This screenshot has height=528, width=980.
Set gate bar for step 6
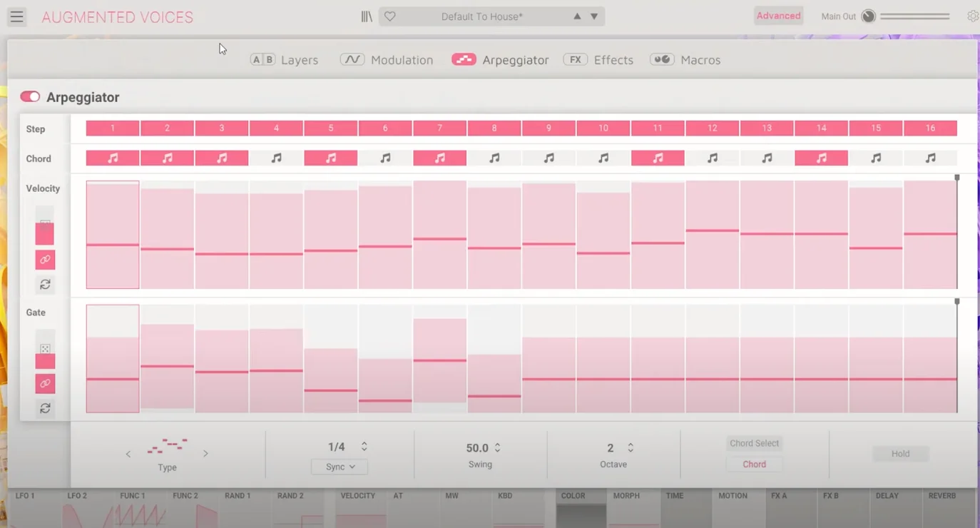pos(385,359)
